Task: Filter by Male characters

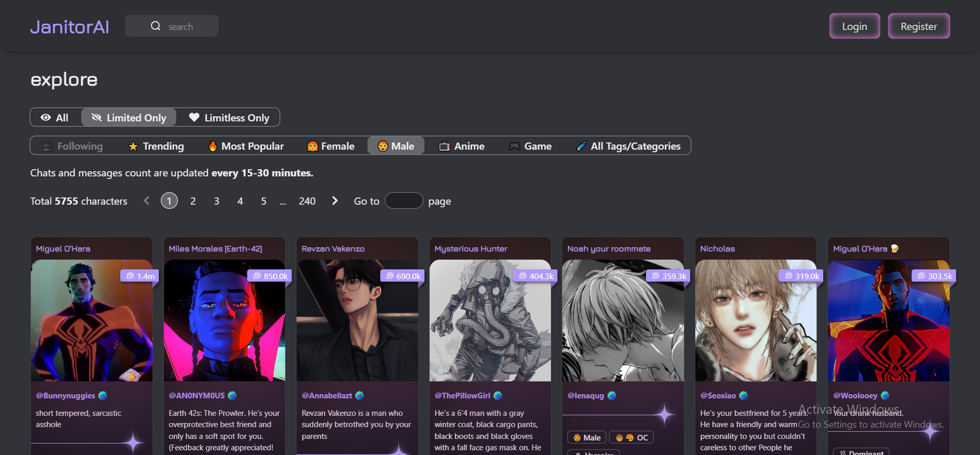Action: [396, 146]
